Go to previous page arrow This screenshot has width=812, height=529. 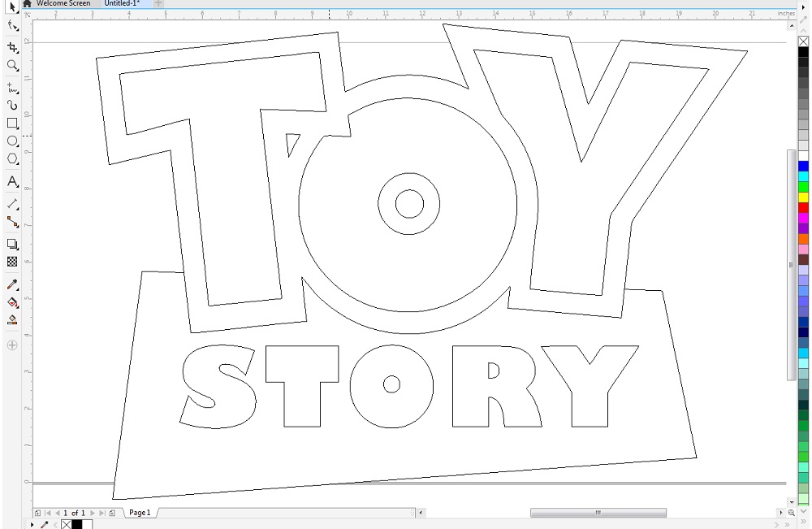(x=57, y=513)
